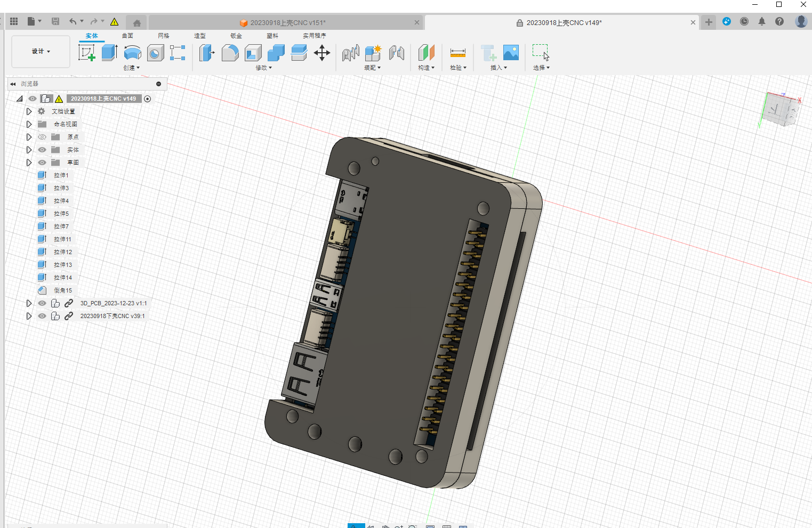Open the Help question mark menu
The width and height of the screenshot is (812, 528).
pos(779,21)
